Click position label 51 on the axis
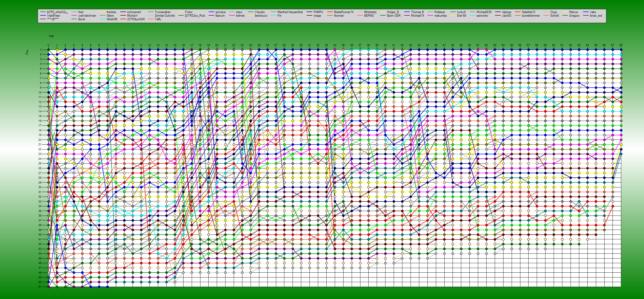 click(40, 287)
